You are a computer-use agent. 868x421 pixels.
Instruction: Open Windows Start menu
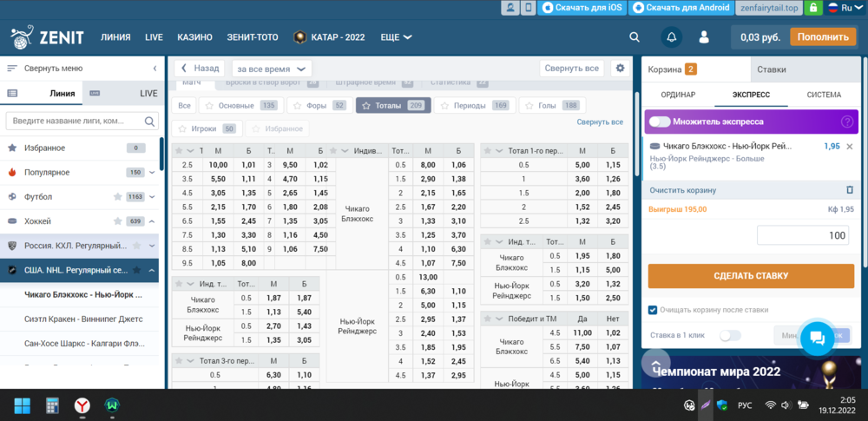23,406
